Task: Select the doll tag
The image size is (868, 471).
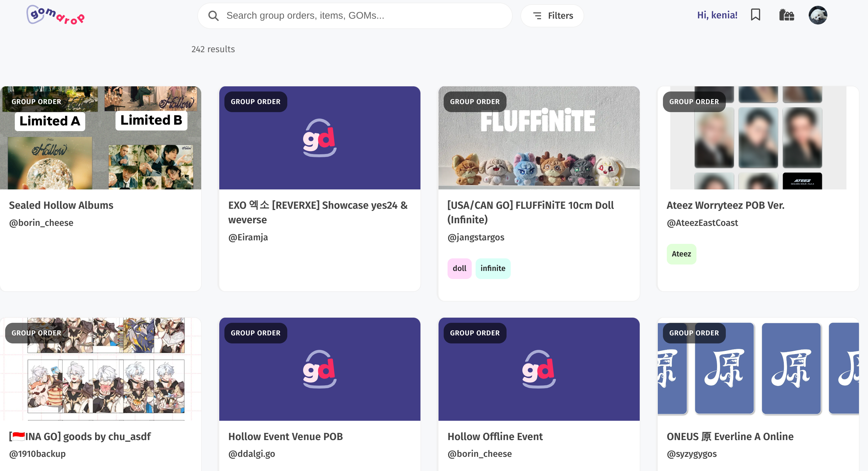Action: click(459, 268)
